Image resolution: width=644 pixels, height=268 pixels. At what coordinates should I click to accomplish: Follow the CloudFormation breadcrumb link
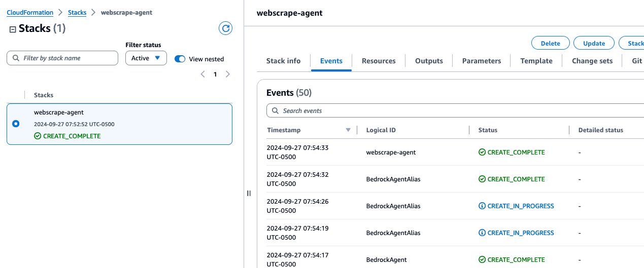pos(30,12)
